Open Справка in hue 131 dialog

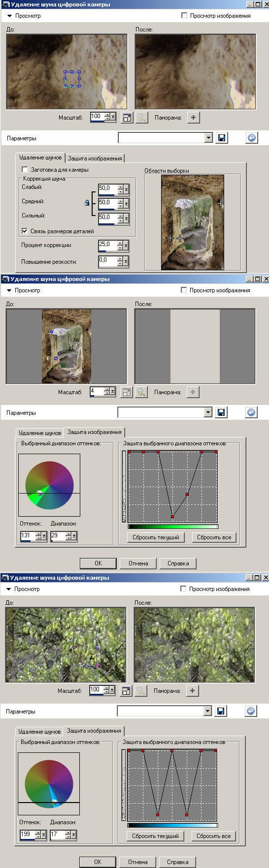pyautogui.click(x=178, y=563)
